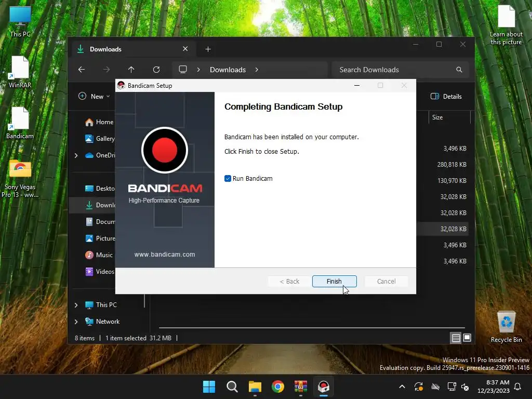The height and width of the screenshot is (399, 532).
Task: Open Documents in the navigation pane
Action: [100, 222]
